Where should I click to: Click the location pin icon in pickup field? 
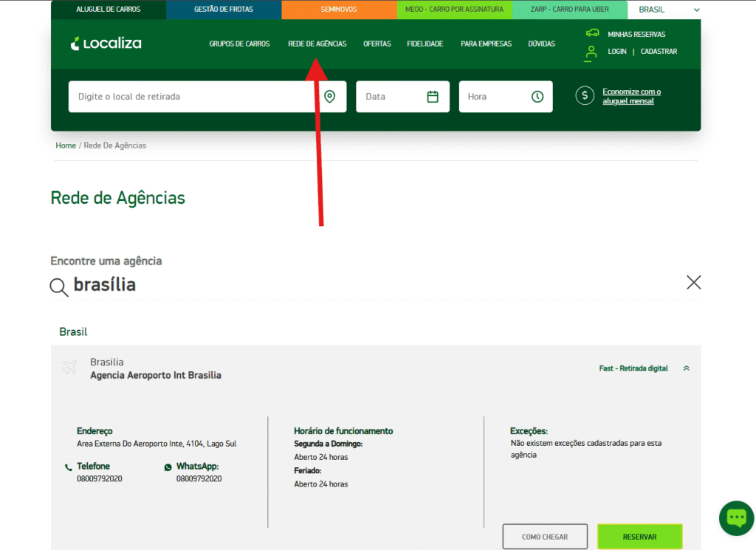pos(330,97)
